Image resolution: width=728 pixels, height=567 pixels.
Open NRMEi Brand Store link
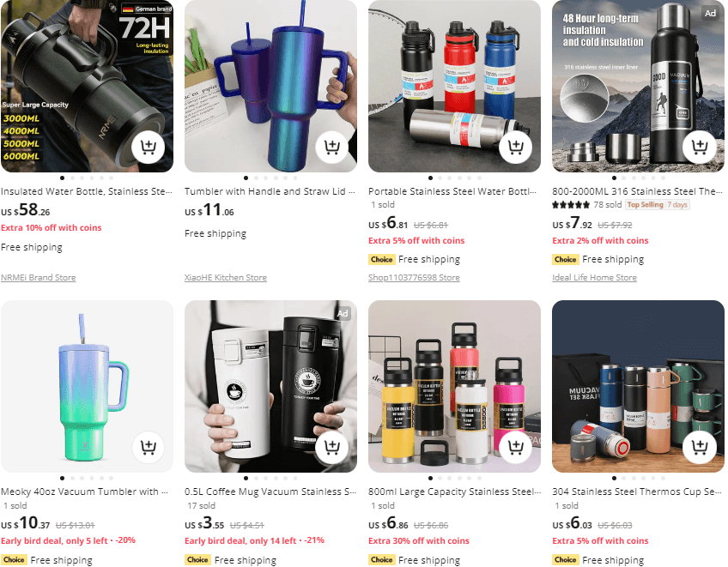click(x=38, y=277)
